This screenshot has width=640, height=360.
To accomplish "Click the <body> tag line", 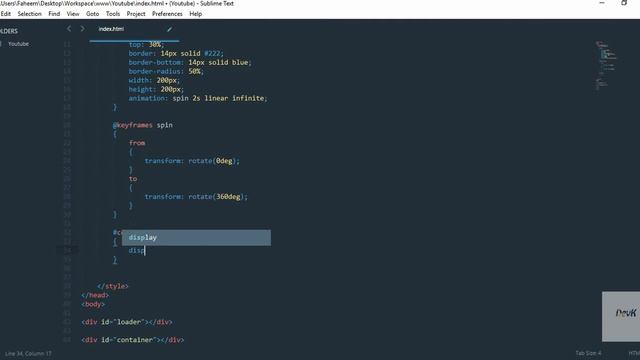I will click(93, 304).
